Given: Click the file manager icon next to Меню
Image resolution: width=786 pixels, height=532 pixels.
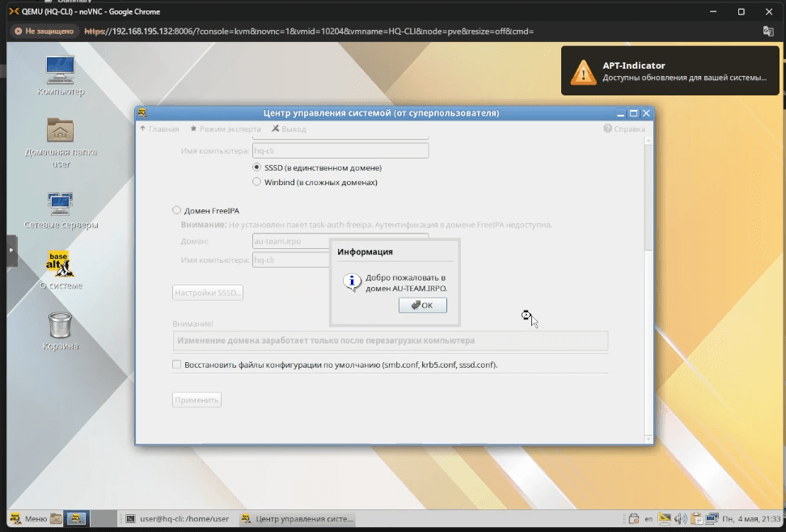Looking at the screenshot, I should (56, 518).
